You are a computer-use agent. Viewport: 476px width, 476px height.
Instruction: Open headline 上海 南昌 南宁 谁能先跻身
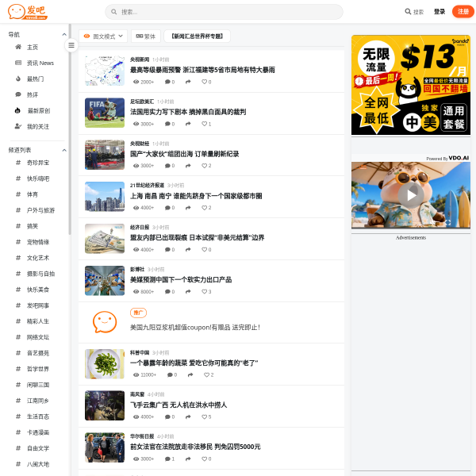click(x=196, y=196)
